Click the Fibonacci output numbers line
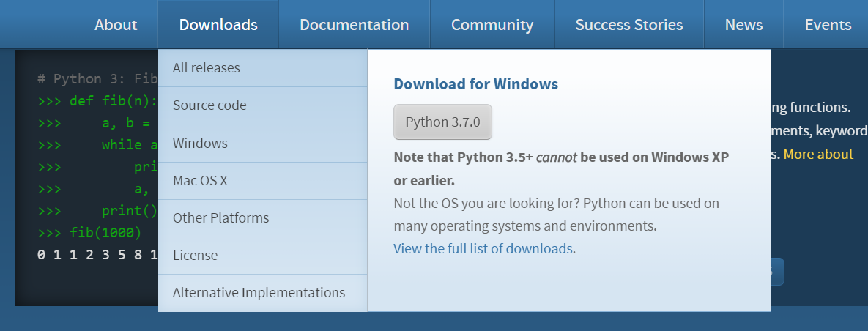Screen dimensions: 868x331 [x=97, y=255]
